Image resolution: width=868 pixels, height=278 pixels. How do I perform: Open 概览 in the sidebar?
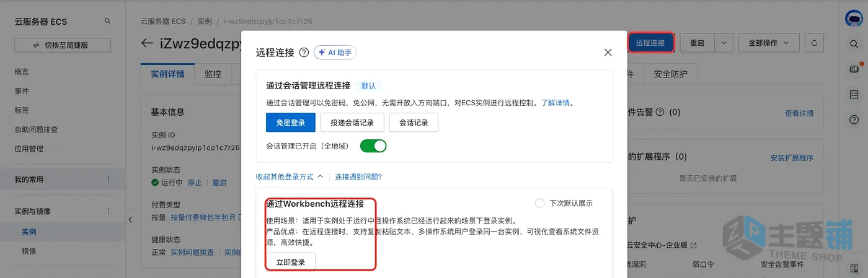[22, 72]
